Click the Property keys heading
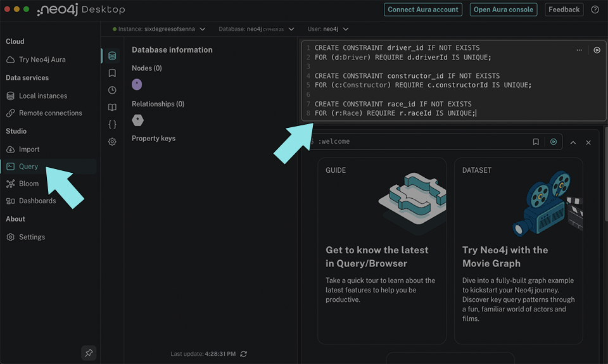Viewport: 608px width, 364px height. click(153, 139)
